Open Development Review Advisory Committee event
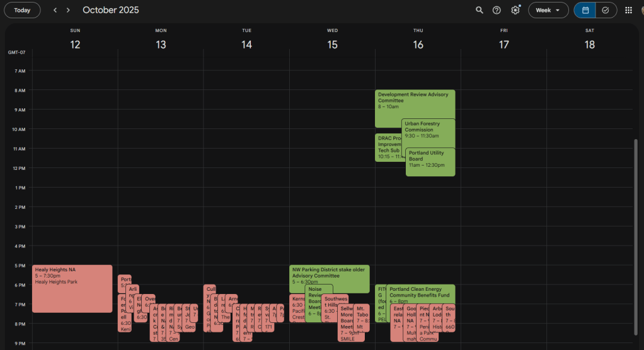The height and width of the screenshot is (350, 644). point(415,99)
